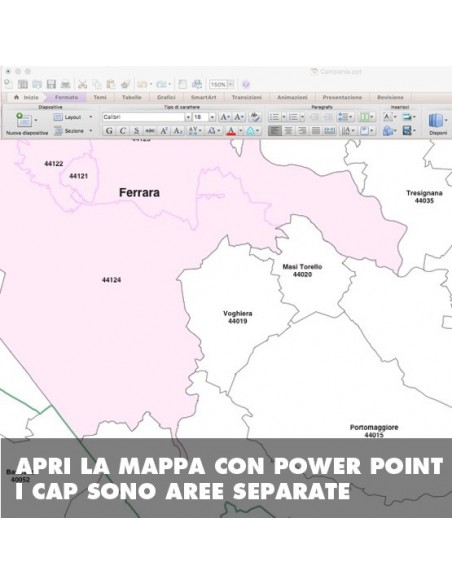Screen dimensions: 452x584
Task: Switch to the Formato tab
Action: 66,97
